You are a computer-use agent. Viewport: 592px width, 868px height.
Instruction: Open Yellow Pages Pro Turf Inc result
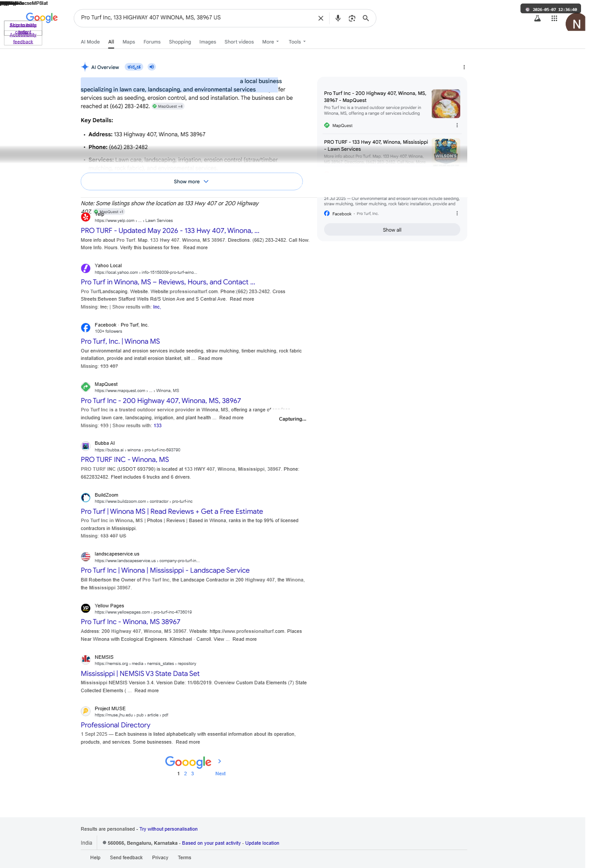[130, 622]
